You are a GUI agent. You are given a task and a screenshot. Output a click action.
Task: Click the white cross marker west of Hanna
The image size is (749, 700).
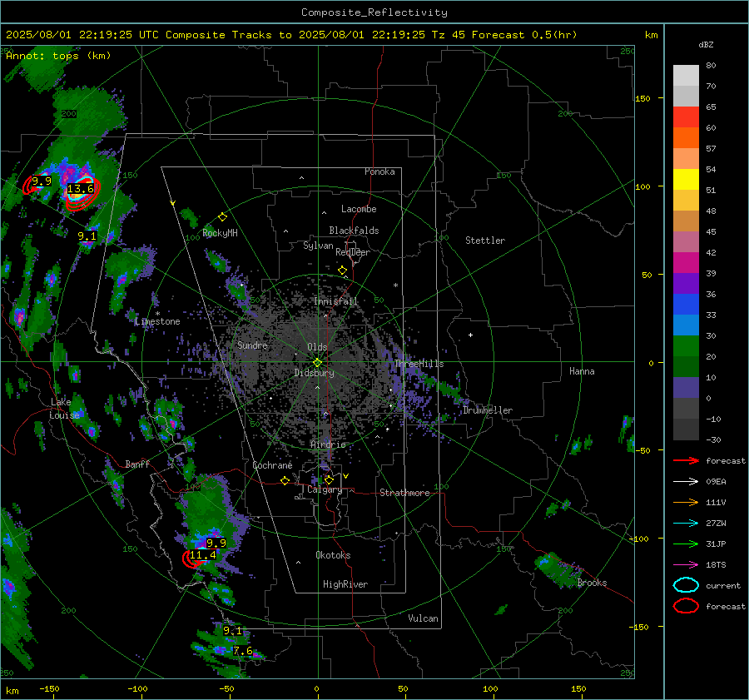click(470, 335)
